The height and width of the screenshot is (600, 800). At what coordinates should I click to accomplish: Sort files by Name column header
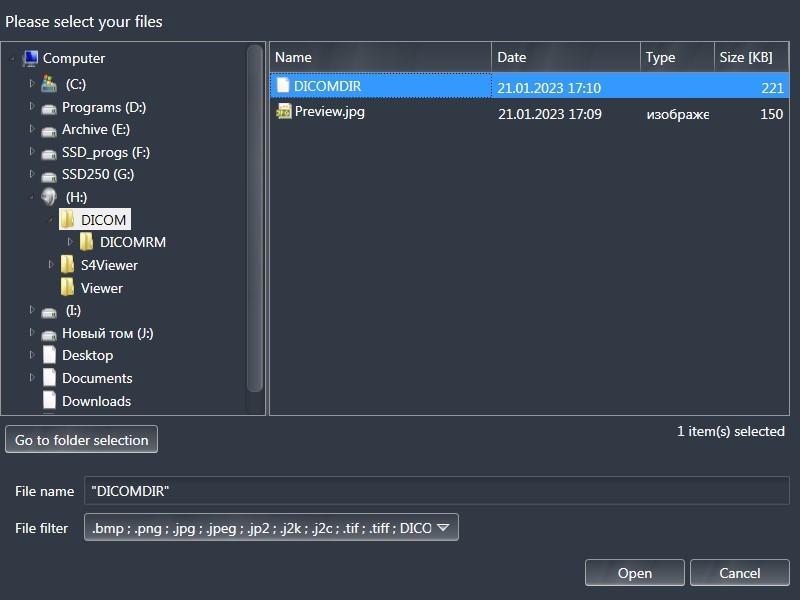[380, 57]
